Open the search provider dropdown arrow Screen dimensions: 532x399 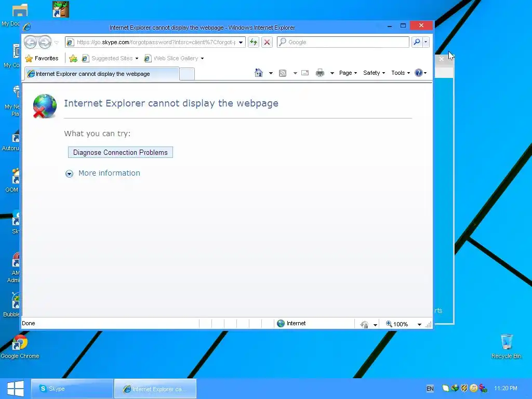(x=426, y=42)
